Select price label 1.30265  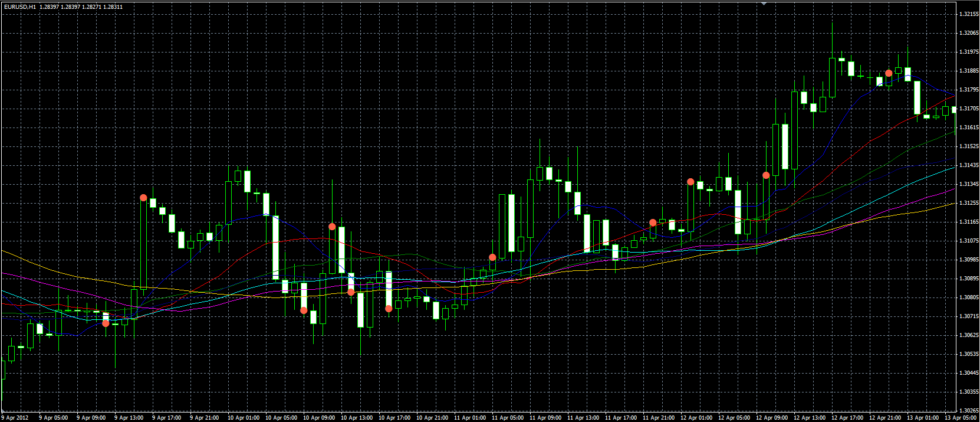(969, 411)
